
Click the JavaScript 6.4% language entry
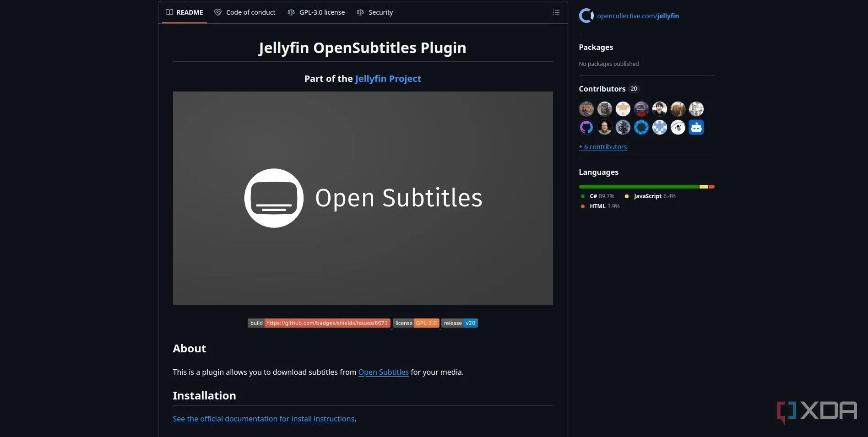pos(650,196)
